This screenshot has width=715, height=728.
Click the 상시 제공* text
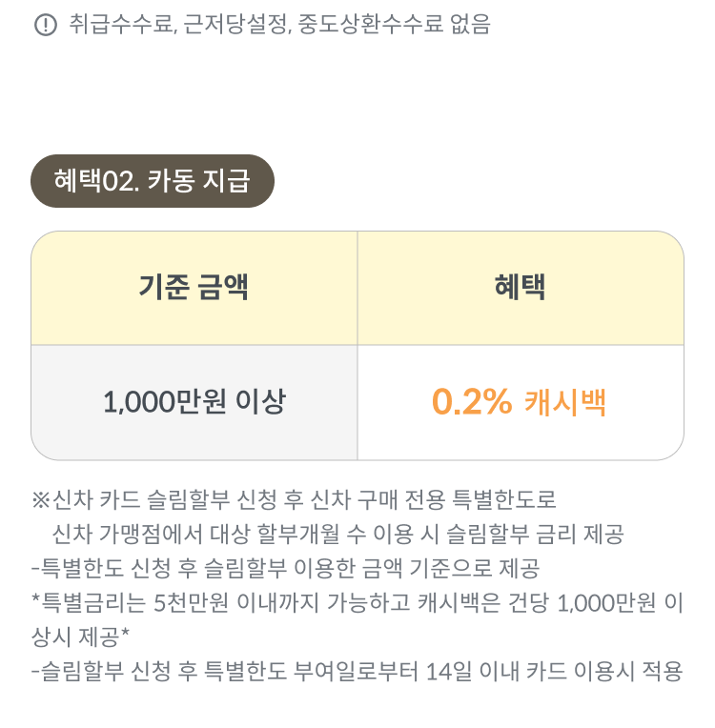pyautogui.click(x=80, y=637)
